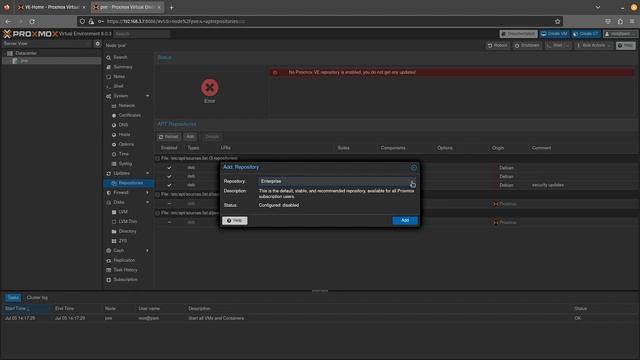The height and width of the screenshot is (360, 640).
Task: Open the Notes node menu item
Action: coord(119,77)
